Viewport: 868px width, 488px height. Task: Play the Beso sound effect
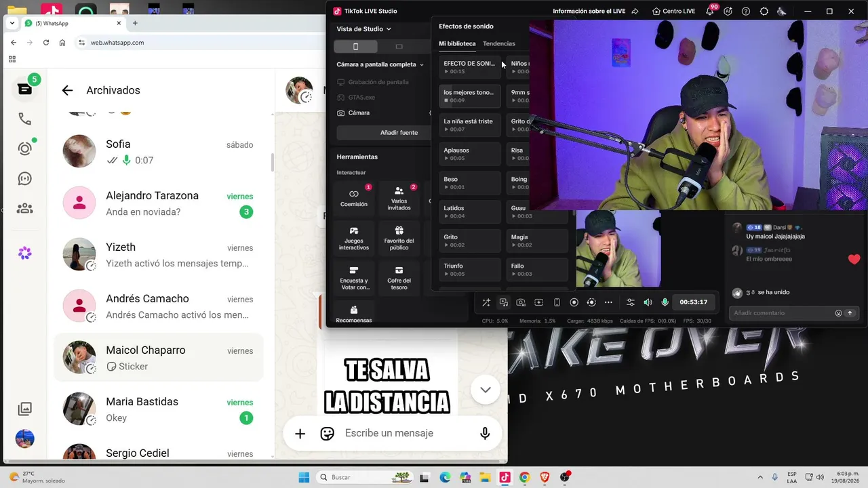[470, 183]
